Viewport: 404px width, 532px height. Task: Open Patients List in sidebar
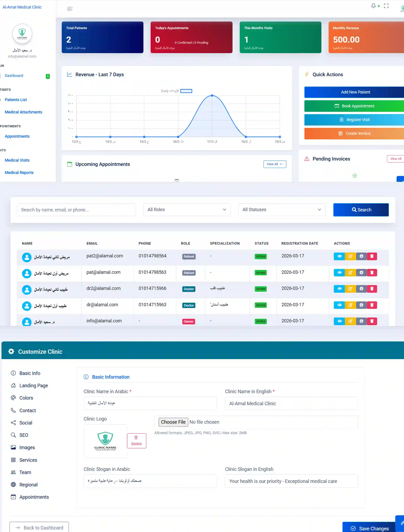[16, 100]
